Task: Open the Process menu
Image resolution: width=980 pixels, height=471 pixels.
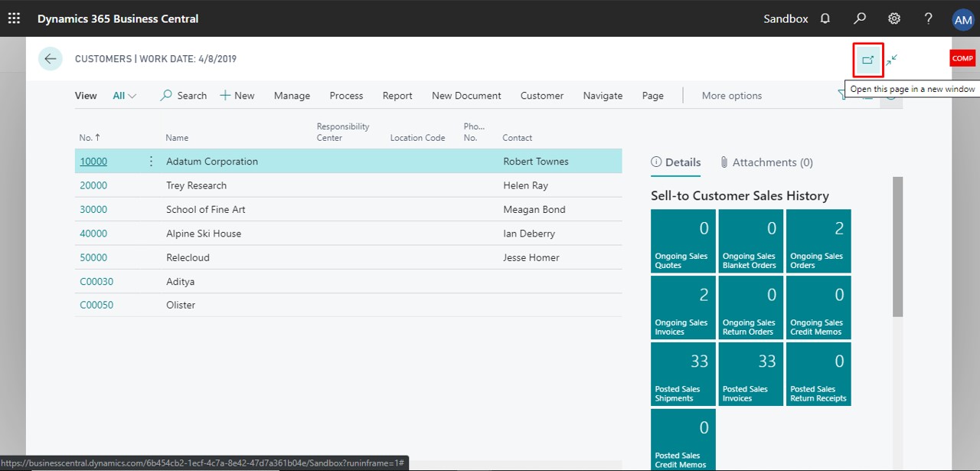Action: (x=346, y=96)
